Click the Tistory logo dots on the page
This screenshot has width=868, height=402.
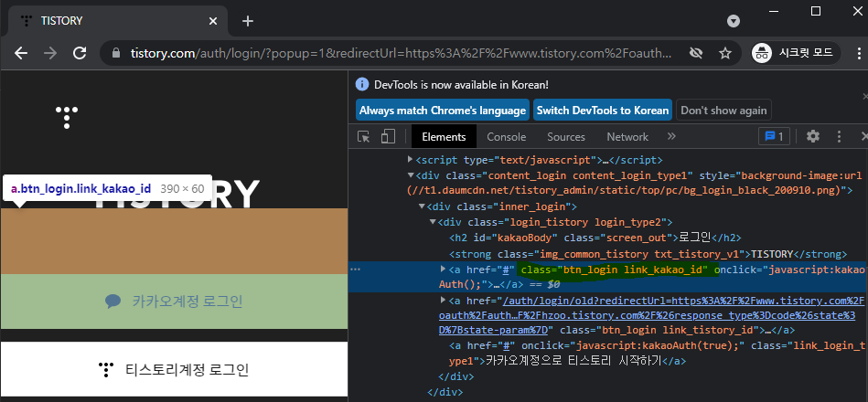click(67, 117)
